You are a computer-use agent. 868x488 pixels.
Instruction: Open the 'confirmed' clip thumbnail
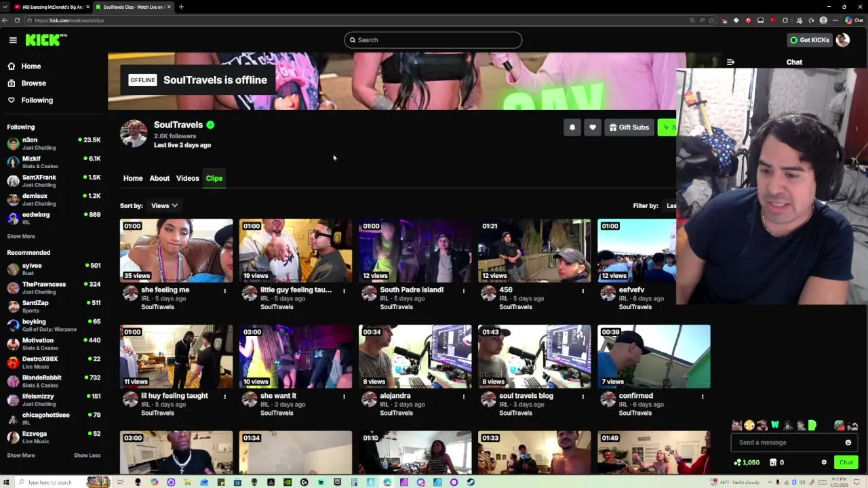pos(654,357)
